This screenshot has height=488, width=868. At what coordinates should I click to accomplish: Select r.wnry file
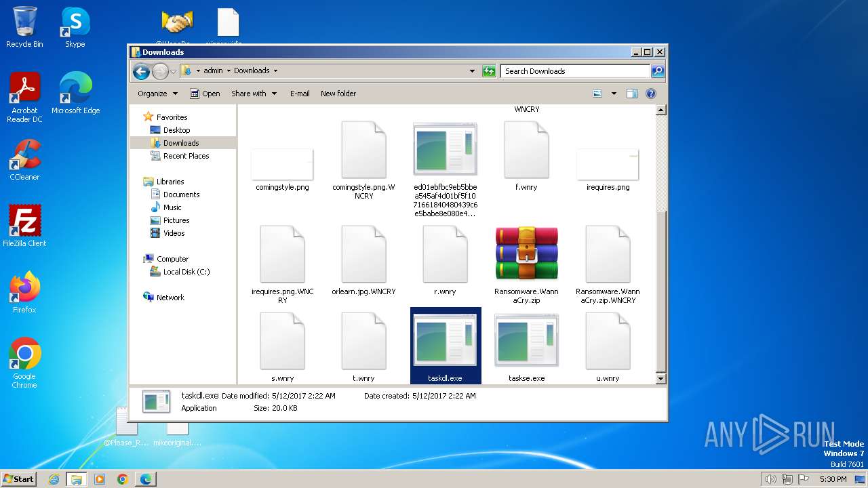tap(445, 260)
